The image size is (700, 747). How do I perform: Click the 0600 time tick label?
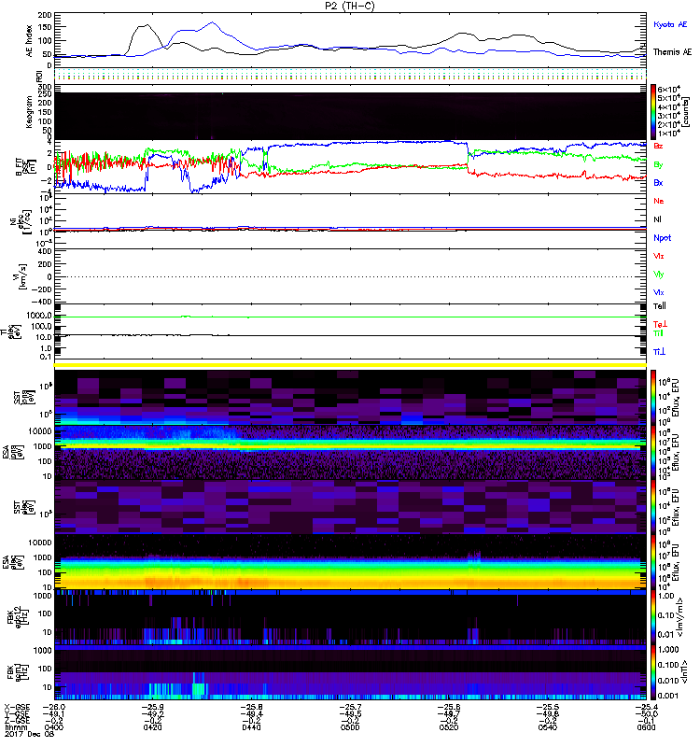click(x=646, y=727)
